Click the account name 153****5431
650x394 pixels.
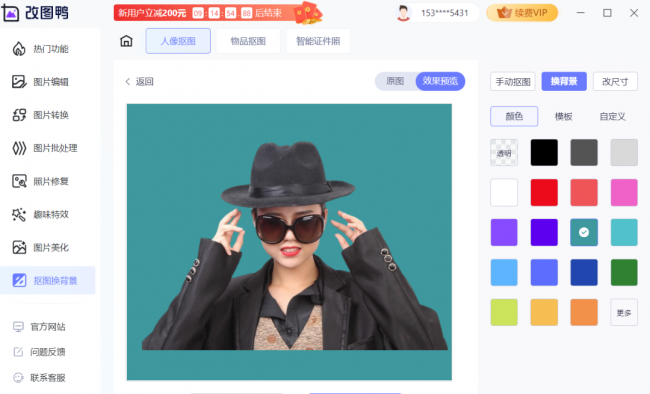[445, 13]
